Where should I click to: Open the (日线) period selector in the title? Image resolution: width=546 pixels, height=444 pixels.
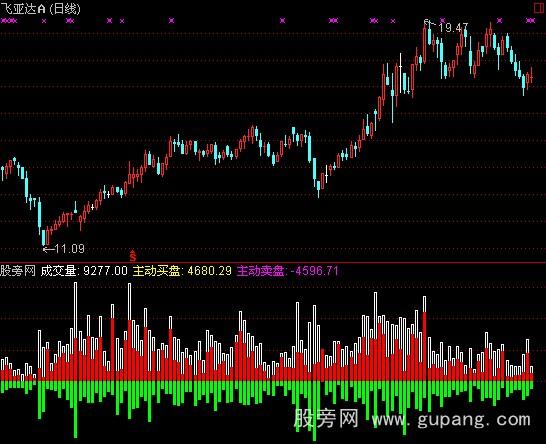click(65, 8)
